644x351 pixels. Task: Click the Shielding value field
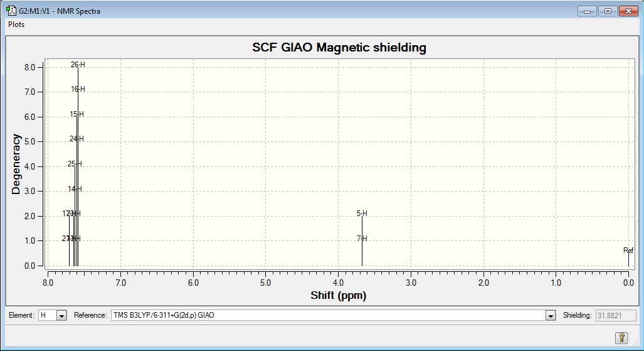coord(616,316)
